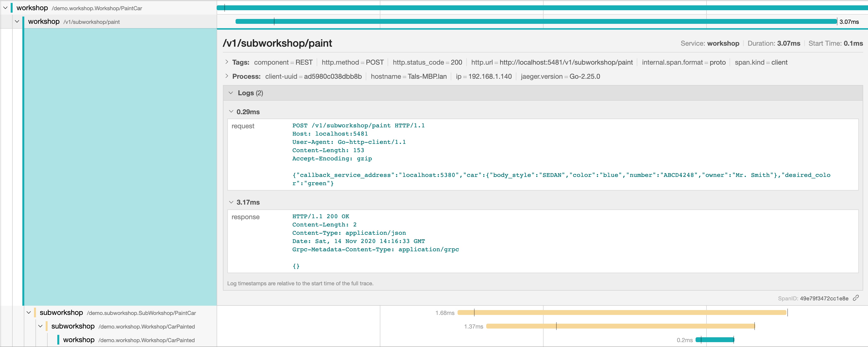Collapse the 0.29ms log entry
The height and width of the screenshot is (347, 868).
click(231, 112)
